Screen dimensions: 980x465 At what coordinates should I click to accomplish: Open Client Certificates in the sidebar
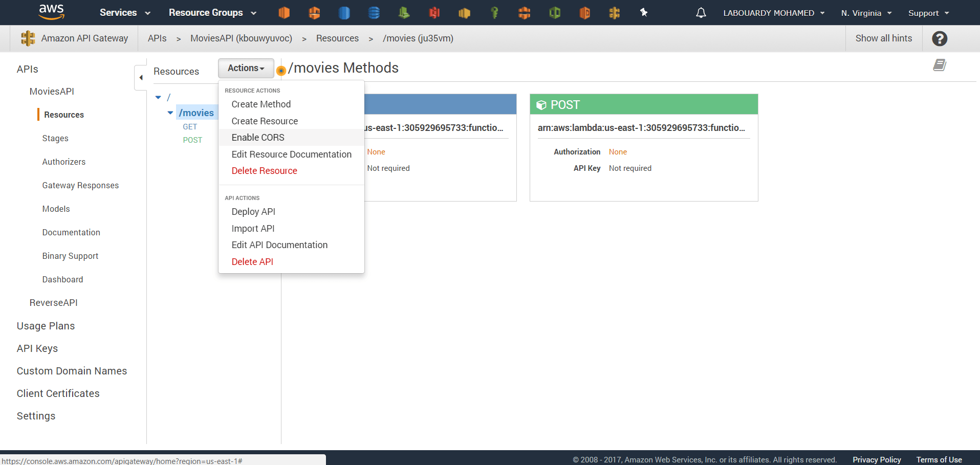(x=58, y=394)
